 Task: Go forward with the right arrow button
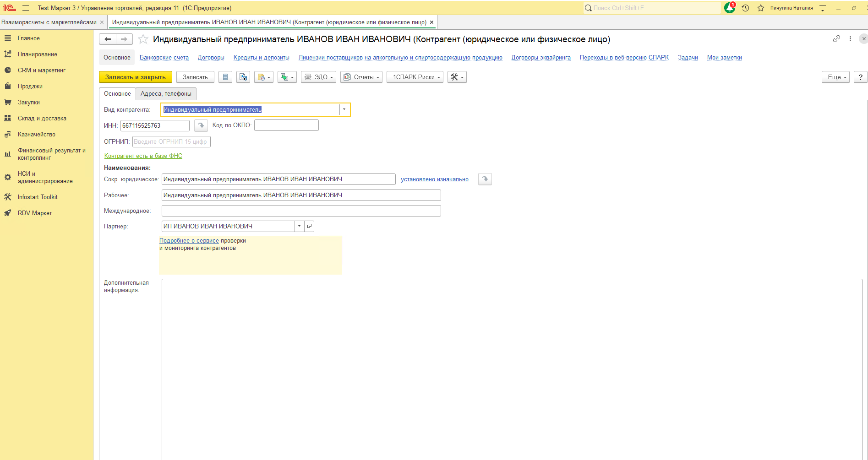point(124,39)
